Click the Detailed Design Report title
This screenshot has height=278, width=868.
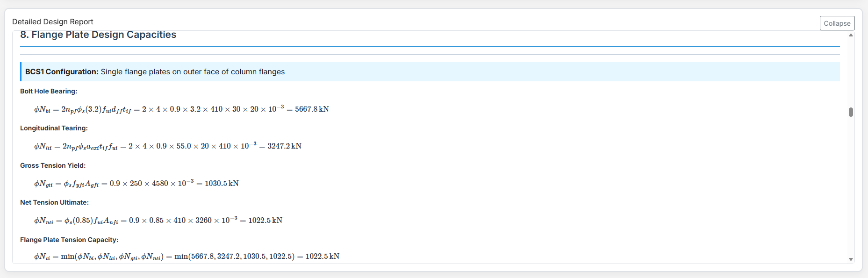[x=52, y=21]
